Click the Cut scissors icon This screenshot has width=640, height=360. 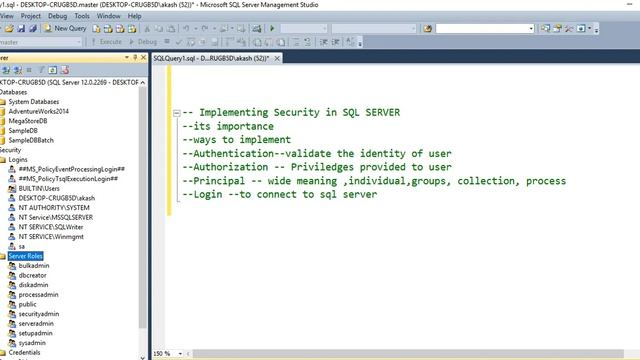tap(147, 29)
